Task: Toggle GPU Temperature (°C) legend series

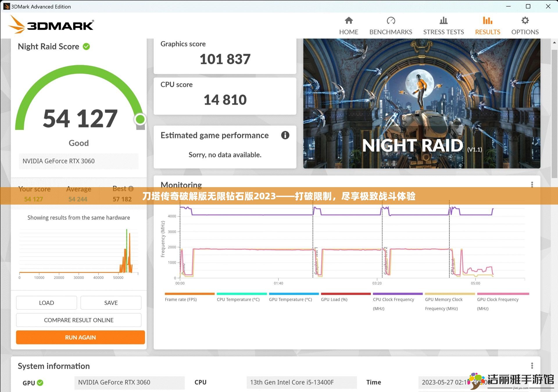Action: pyautogui.click(x=294, y=297)
